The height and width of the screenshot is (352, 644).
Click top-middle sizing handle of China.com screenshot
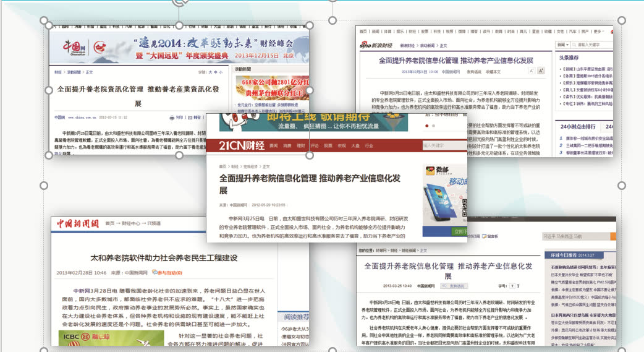point(179,25)
